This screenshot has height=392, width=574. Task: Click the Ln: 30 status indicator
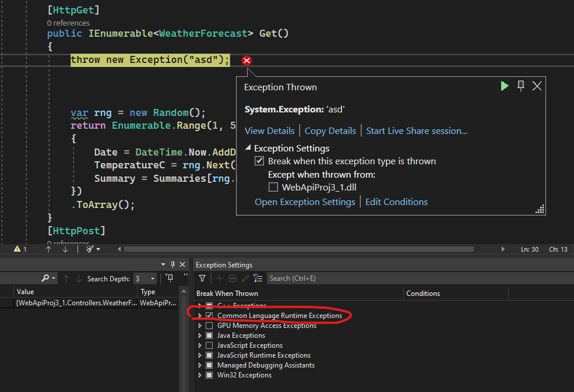point(530,249)
